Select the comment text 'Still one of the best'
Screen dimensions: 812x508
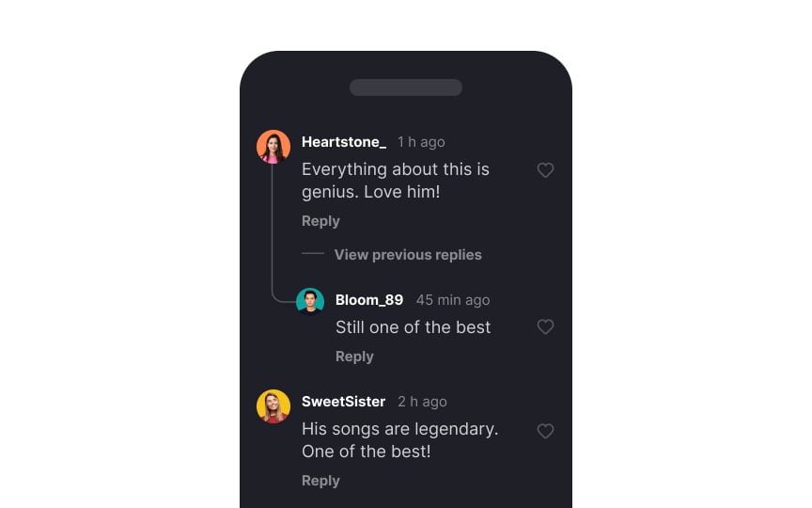coord(413,327)
